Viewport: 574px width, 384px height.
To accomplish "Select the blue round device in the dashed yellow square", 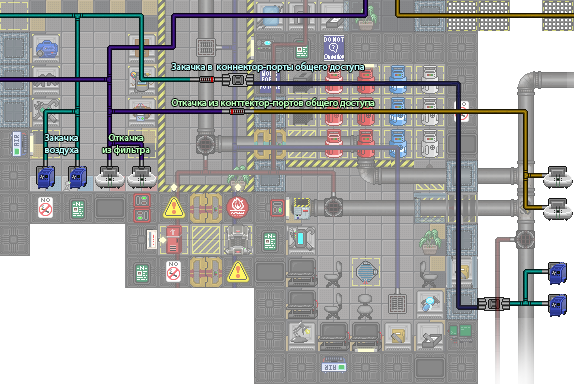I will click(366, 272).
